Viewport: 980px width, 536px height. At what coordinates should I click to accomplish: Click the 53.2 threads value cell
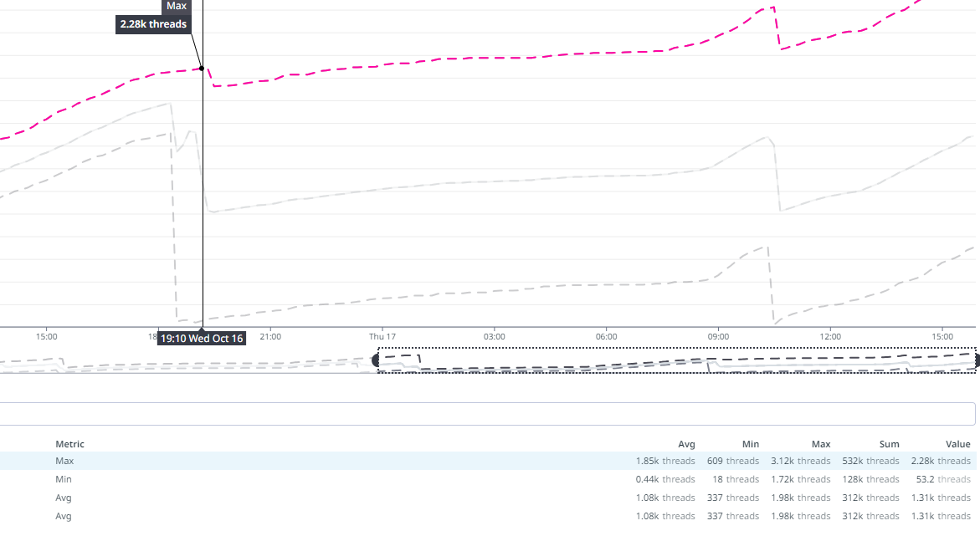tap(943, 479)
